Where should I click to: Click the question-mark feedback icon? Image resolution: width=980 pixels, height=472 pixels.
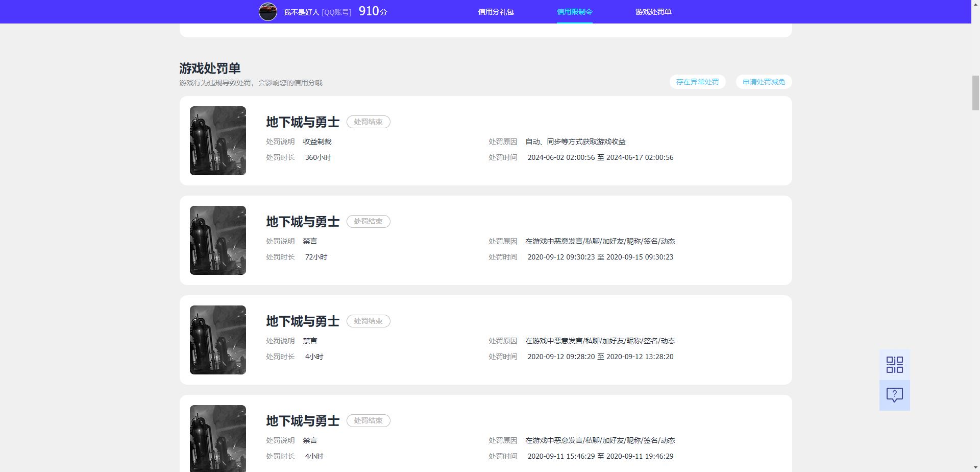click(x=894, y=394)
